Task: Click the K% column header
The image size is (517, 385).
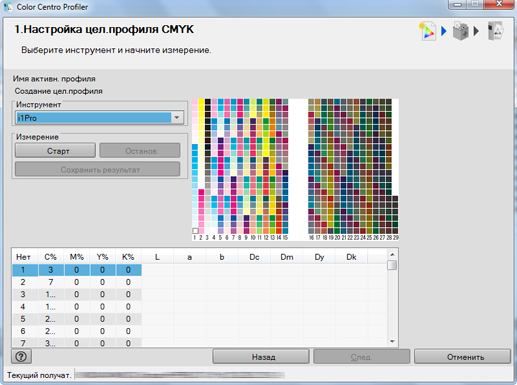Action: coord(128,257)
